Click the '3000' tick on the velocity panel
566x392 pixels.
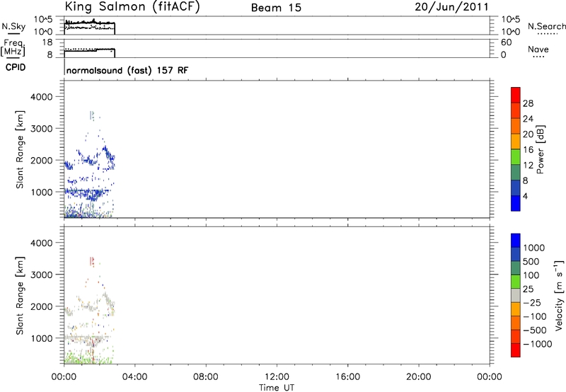coord(42,275)
